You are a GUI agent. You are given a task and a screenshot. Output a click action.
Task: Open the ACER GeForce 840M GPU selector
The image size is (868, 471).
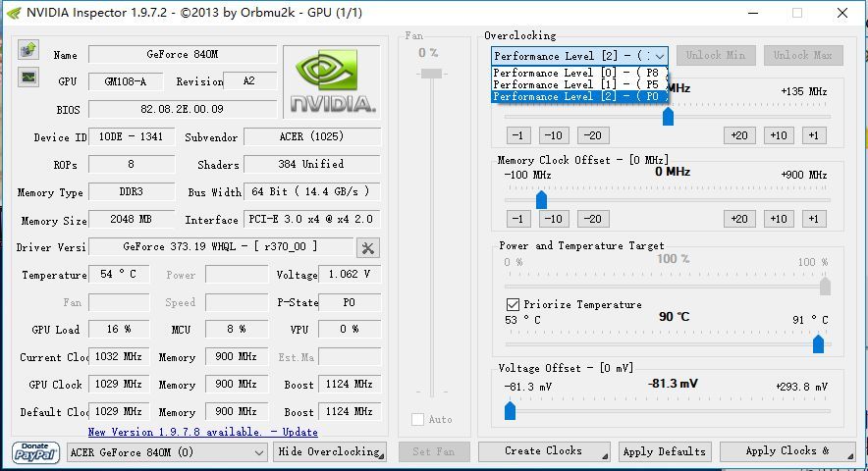[x=167, y=451]
